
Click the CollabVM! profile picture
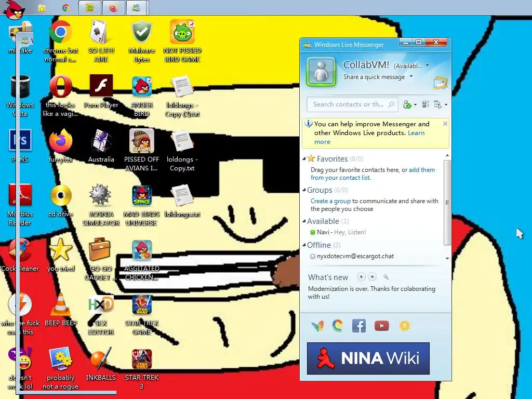point(321,72)
